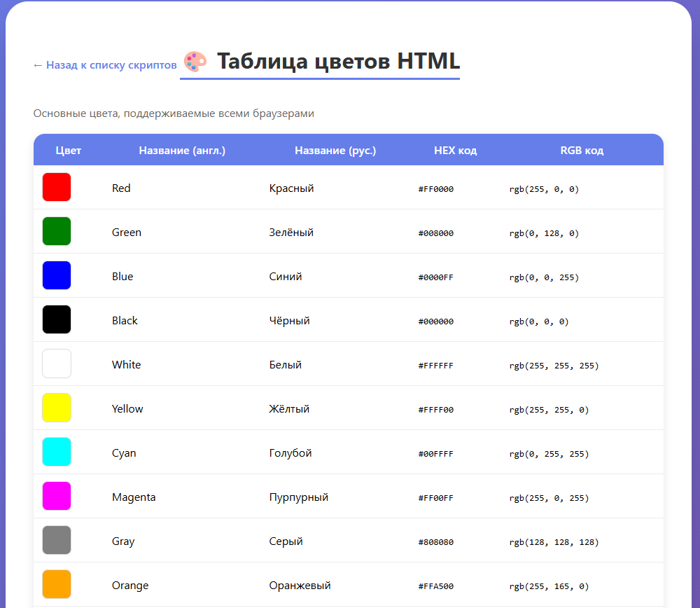Viewport: 700px width, 608px height.
Task: Click the HEX value #0000FF
Action: tap(435, 277)
